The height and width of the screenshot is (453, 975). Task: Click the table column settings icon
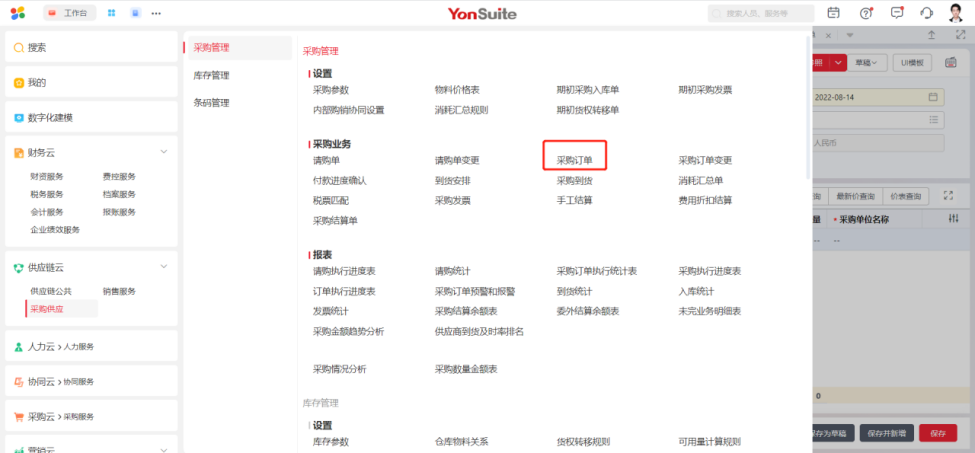(953, 219)
